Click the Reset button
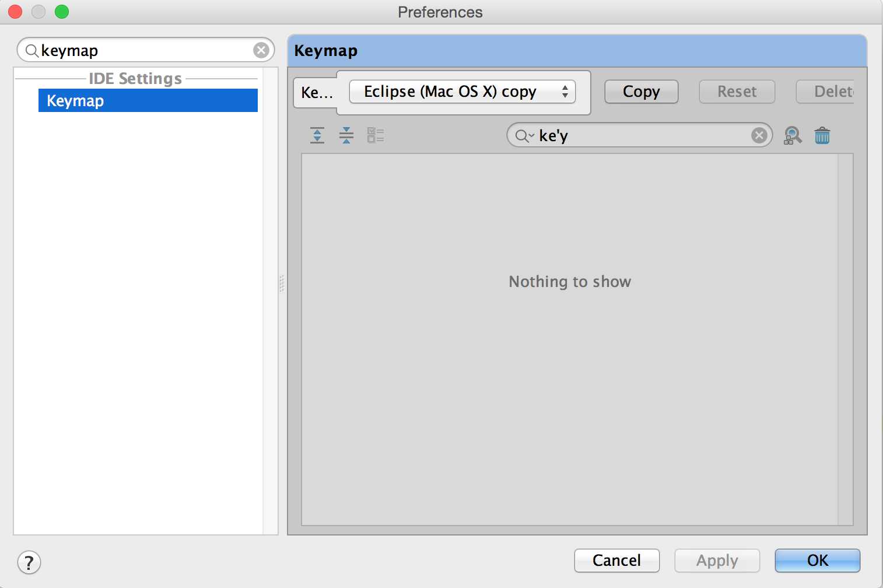The width and height of the screenshot is (883, 588). pyautogui.click(x=737, y=92)
